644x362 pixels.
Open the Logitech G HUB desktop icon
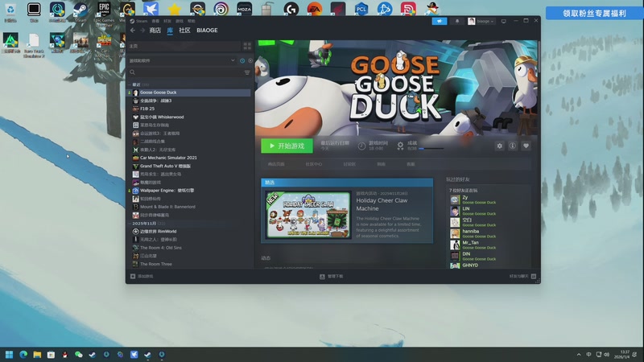click(x=291, y=9)
